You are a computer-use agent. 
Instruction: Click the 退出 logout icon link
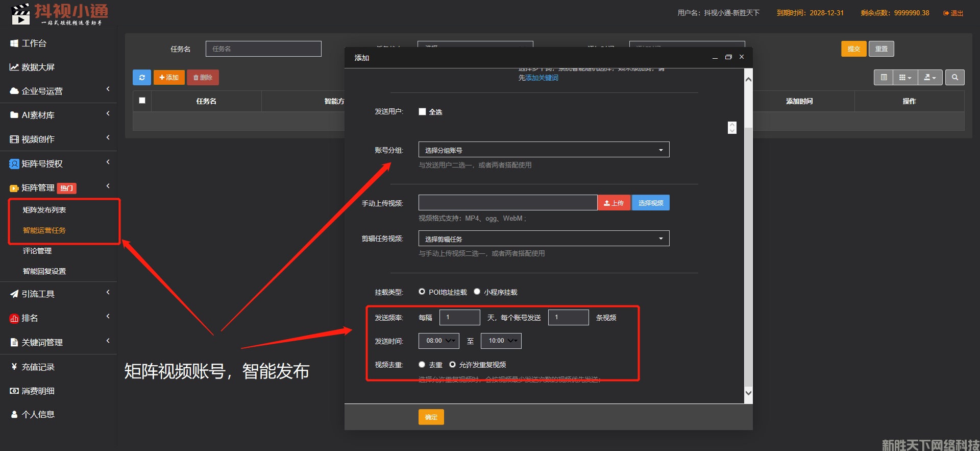(x=953, y=13)
